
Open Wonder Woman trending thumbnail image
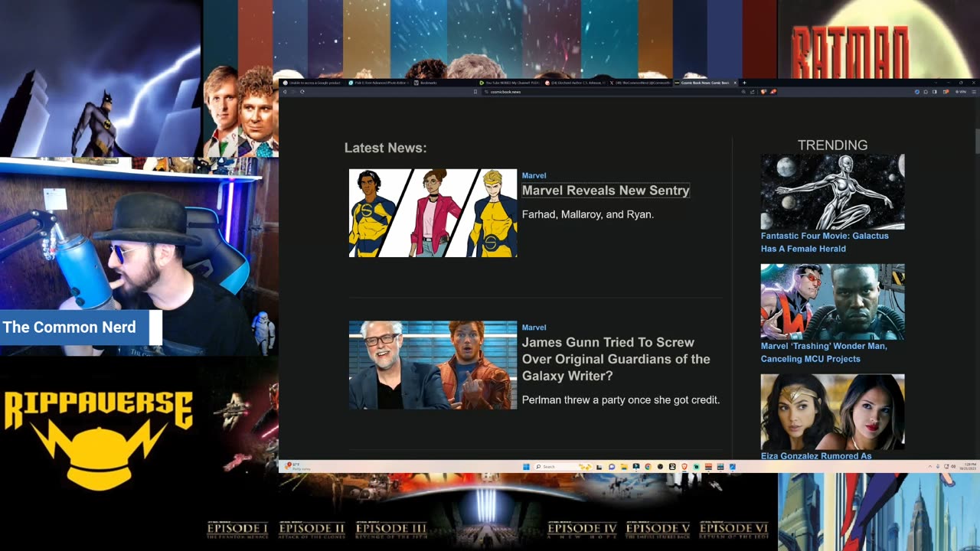pos(832,411)
